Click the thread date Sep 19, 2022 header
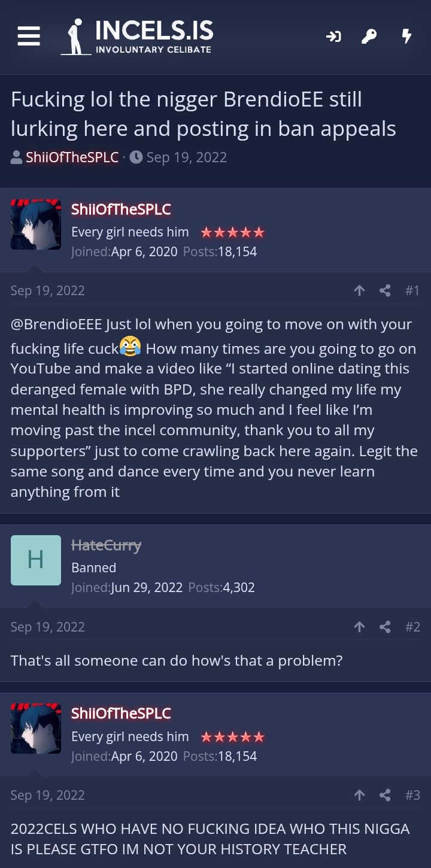Screen dimensions: 431x868 186,157
